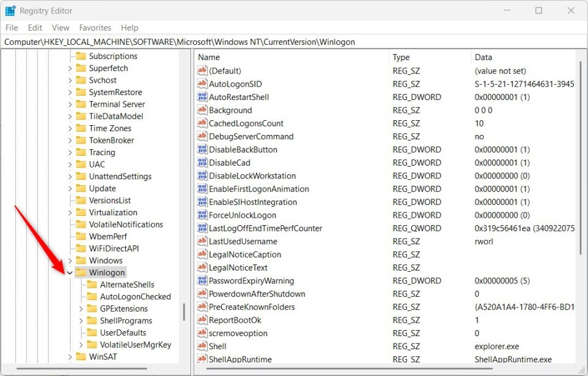Expand the GPExtensions subkey

81,309
